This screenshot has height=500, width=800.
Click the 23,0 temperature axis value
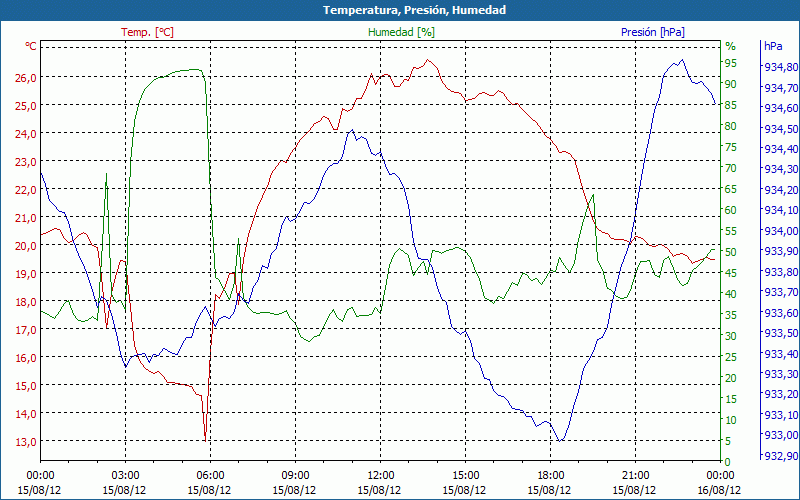(27, 162)
